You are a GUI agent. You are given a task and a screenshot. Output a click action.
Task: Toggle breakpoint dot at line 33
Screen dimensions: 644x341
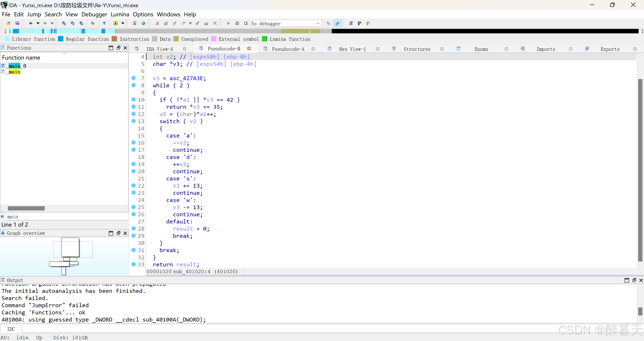tap(134, 264)
